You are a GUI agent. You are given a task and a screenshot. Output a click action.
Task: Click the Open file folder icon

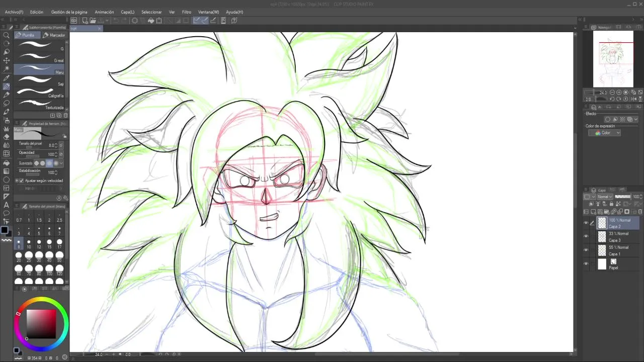coord(93,21)
